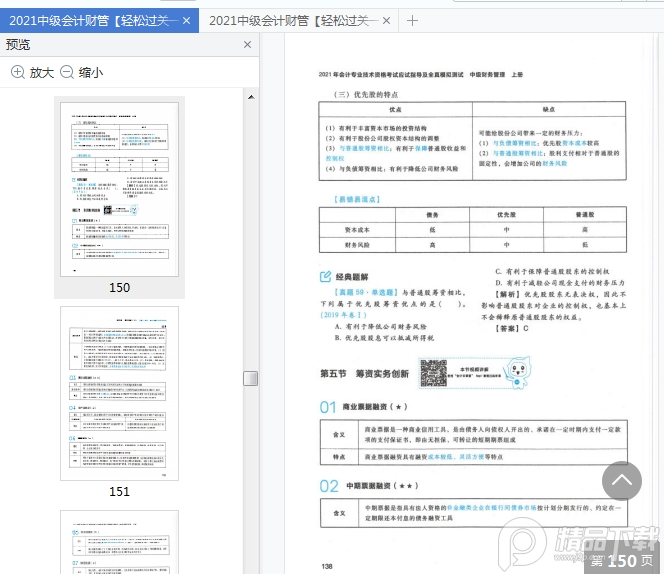
Task: Click the printed page number 138
Action: [327, 566]
